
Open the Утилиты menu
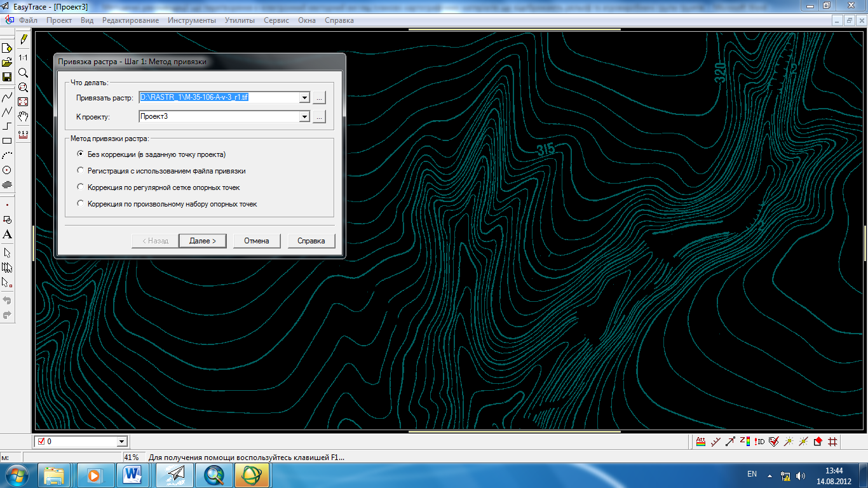pos(240,20)
